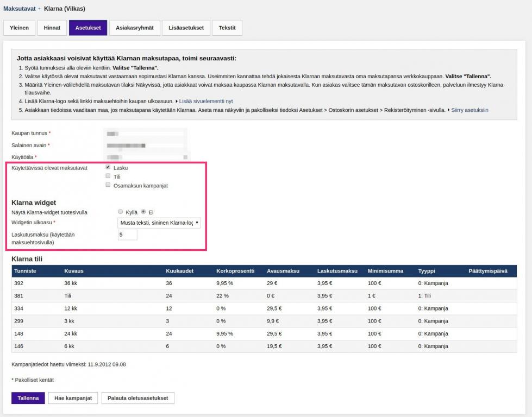Viewport: 532px width, 417px height.
Task: Click the Tunniste column header
Action: pos(25,271)
